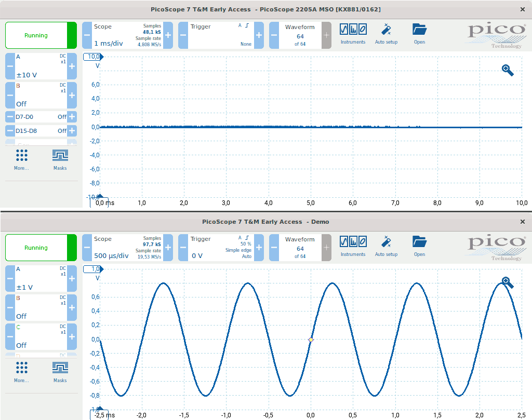Toggle the Running button in the Demo window

point(41,248)
